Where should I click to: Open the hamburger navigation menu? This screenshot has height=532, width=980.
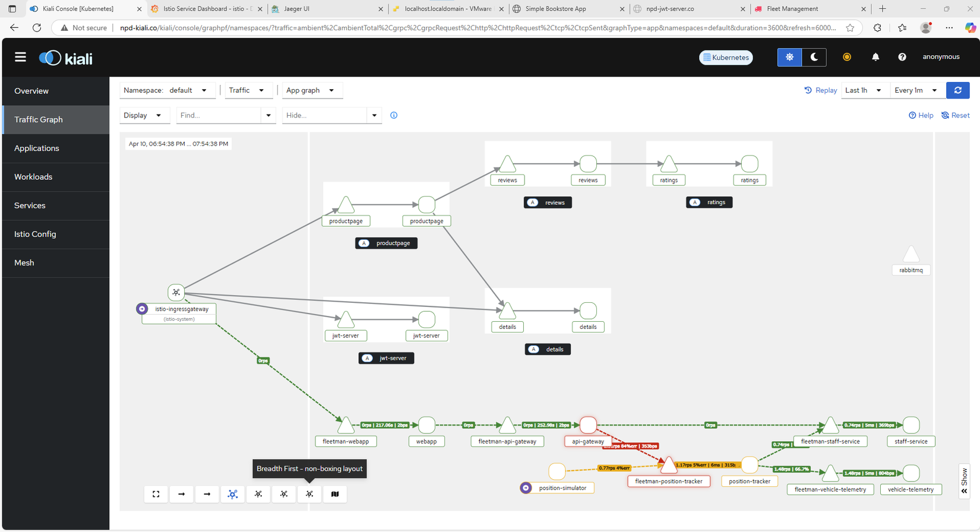[20, 57]
